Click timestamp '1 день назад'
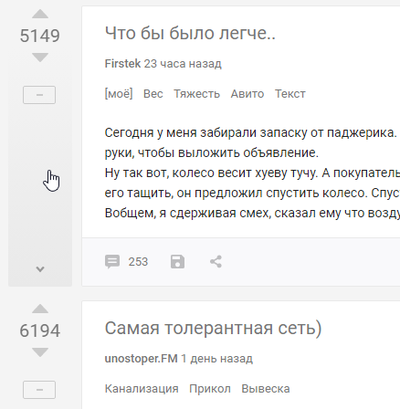400x409 pixels. coord(217,359)
